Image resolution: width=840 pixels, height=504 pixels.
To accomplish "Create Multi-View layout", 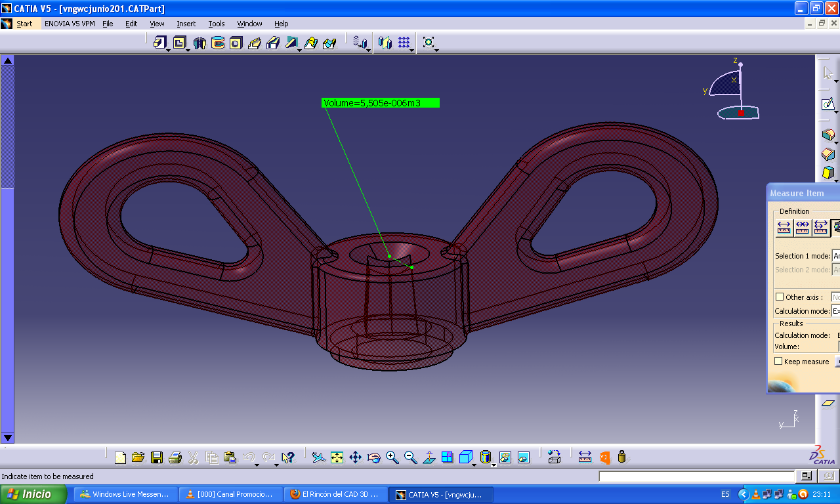I will [448, 457].
